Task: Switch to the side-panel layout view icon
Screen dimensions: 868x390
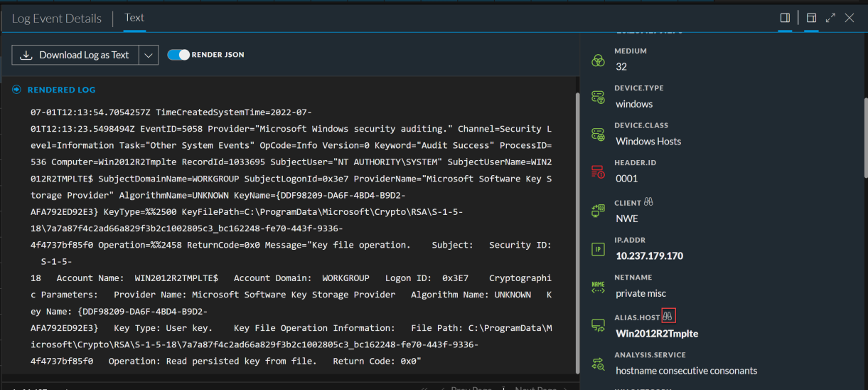Action: pyautogui.click(x=785, y=18)
